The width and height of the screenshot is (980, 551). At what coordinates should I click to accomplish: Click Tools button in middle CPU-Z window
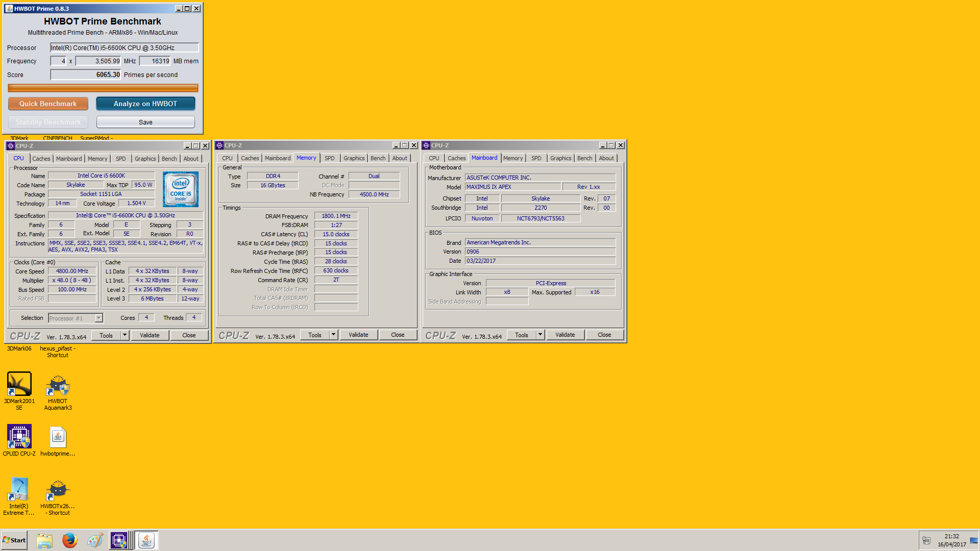(x=315, y=335)
